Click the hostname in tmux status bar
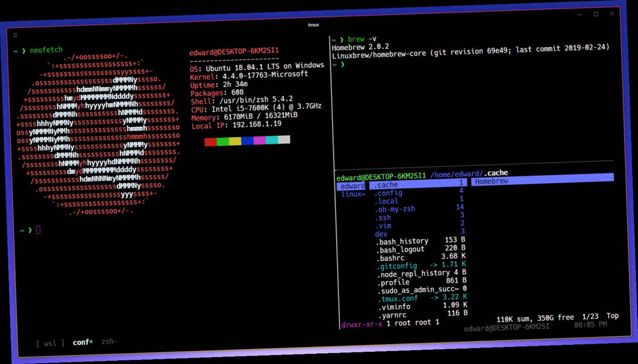Image resolution: width=638 pixels, height=364 pixels. tap(506, 328)
